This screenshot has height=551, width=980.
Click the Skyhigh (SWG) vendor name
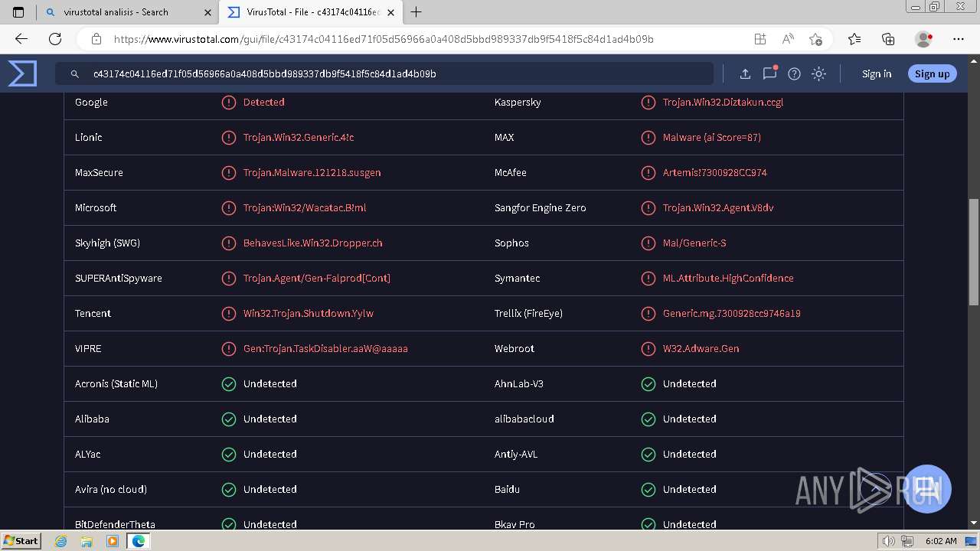click(107, 243)
